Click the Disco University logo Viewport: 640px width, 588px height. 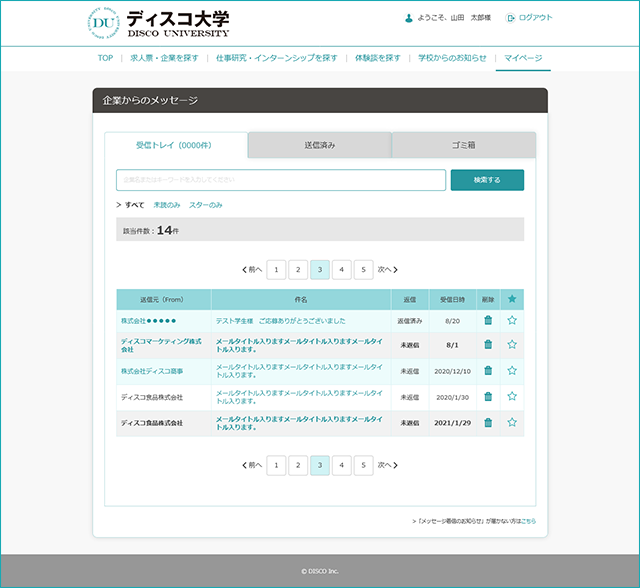pyautogui.click(x=158, y=22)
